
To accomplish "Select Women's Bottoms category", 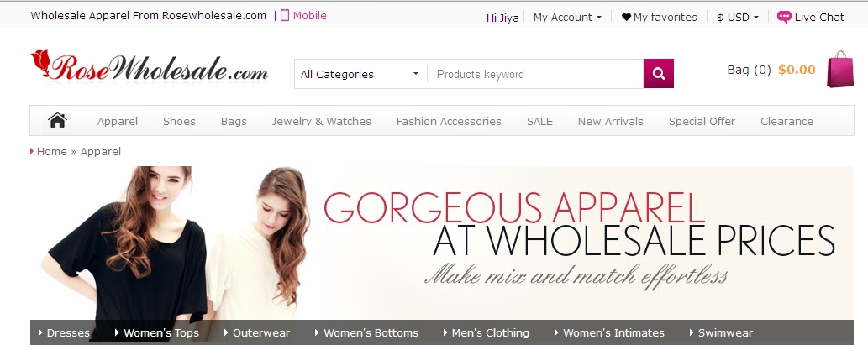I will pos(371,333).
